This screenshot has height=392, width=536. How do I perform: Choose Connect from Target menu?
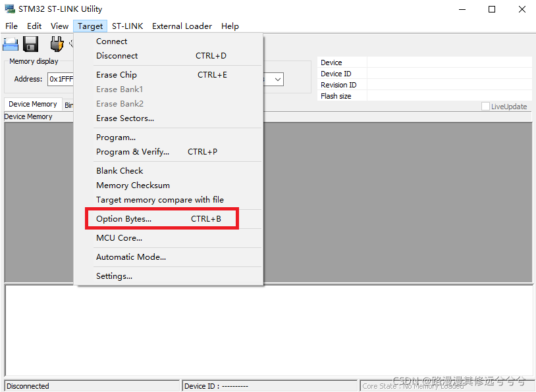coord(169,41)
